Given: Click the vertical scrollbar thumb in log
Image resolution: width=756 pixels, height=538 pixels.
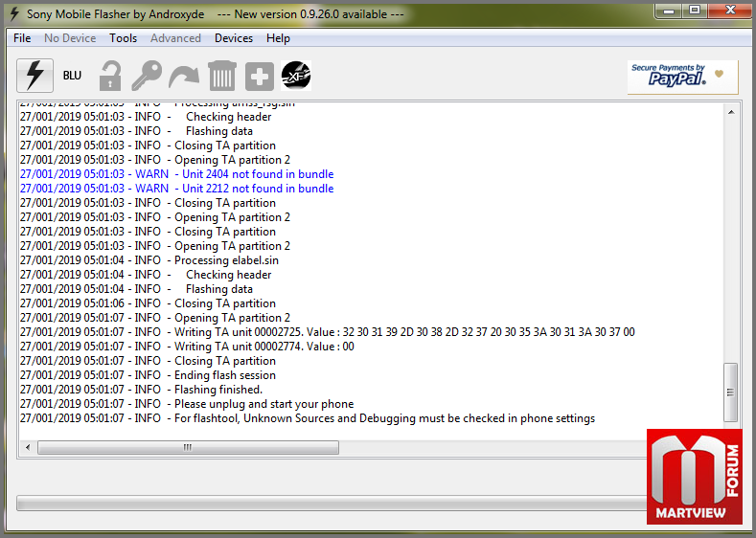Looking at the screenshot, I should [x=731, y=392].
